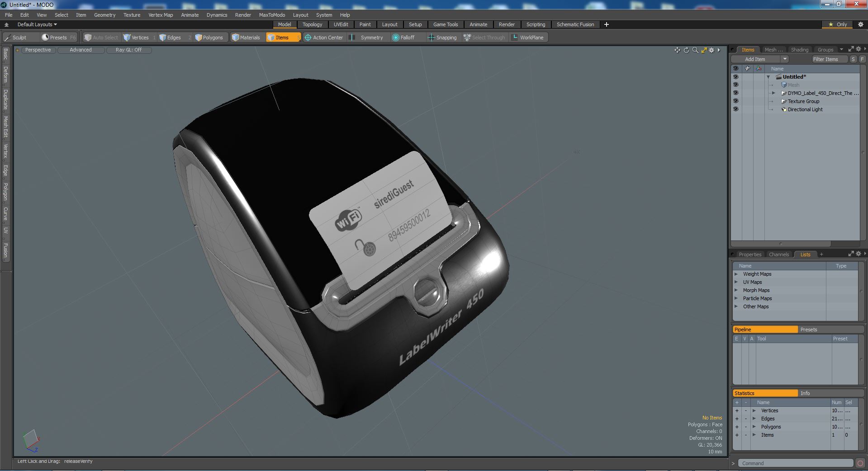Open the Action Center options
868x471 pixels.
point(324,38)
